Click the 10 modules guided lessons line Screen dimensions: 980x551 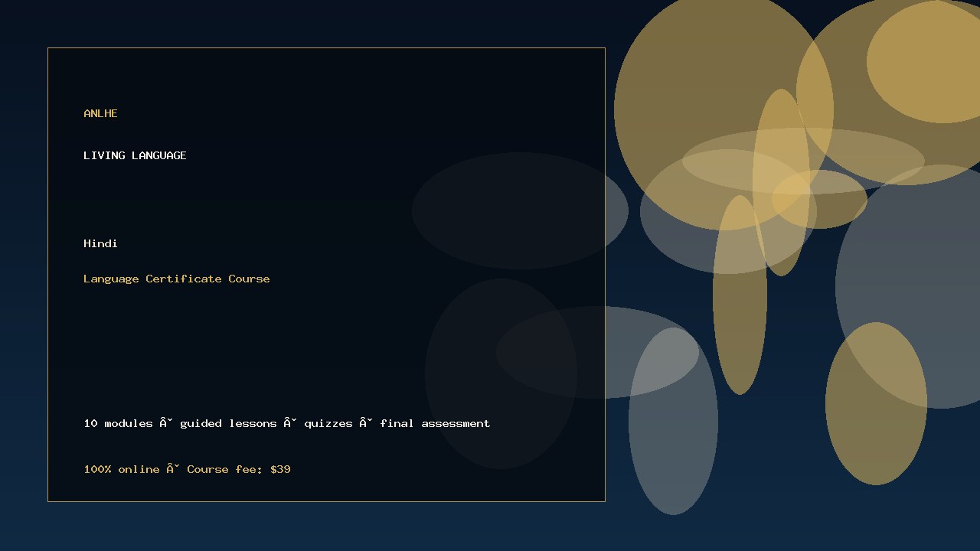287,423
